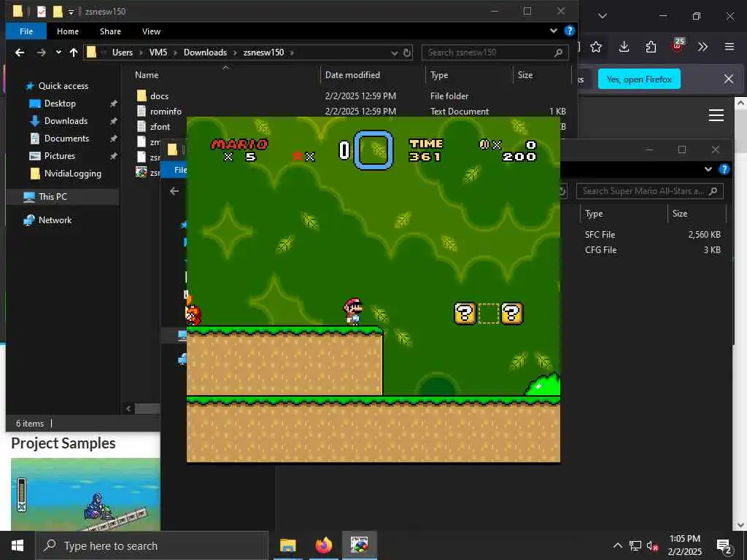Show more Firefox toolbar tools
747x560 pixels.
(703, 47)
